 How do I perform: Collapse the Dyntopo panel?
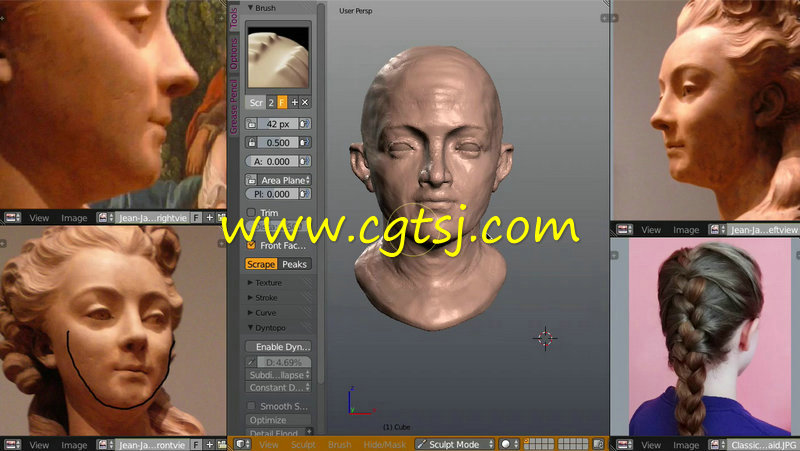tap(251, 328)
